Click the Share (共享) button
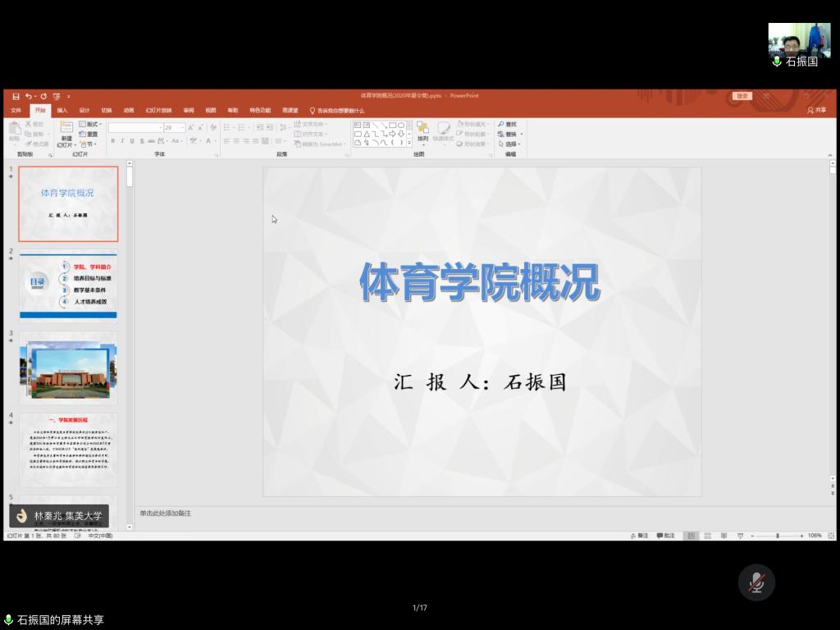The image size is (840, 630). pos(816,110)
